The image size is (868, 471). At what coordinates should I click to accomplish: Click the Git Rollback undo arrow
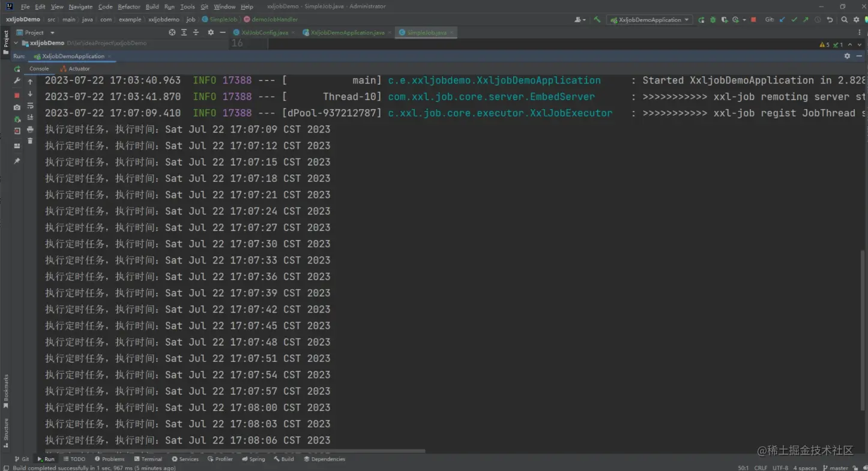point(830,20)
